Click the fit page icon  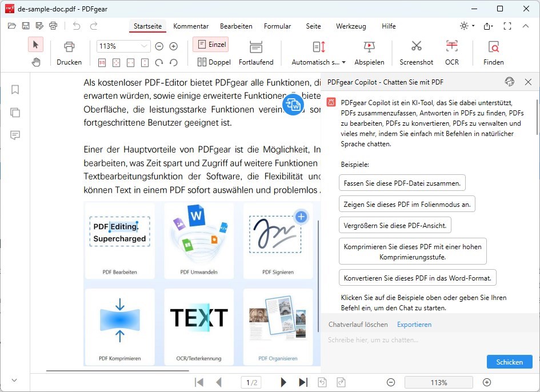117,63
